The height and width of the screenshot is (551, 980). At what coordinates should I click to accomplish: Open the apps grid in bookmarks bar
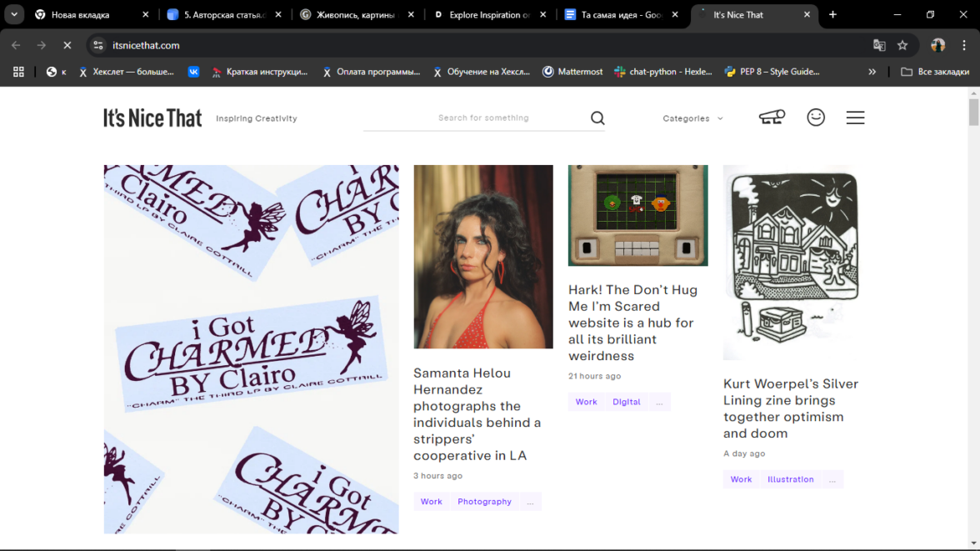coord(18,72)
